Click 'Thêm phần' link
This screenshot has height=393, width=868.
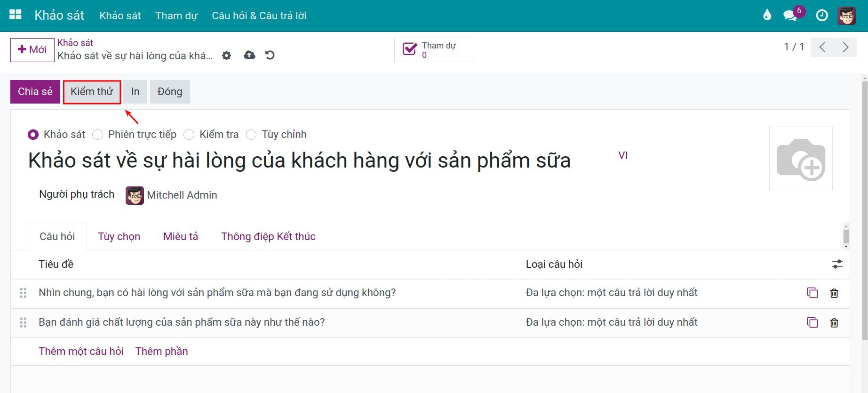point(161,352)
